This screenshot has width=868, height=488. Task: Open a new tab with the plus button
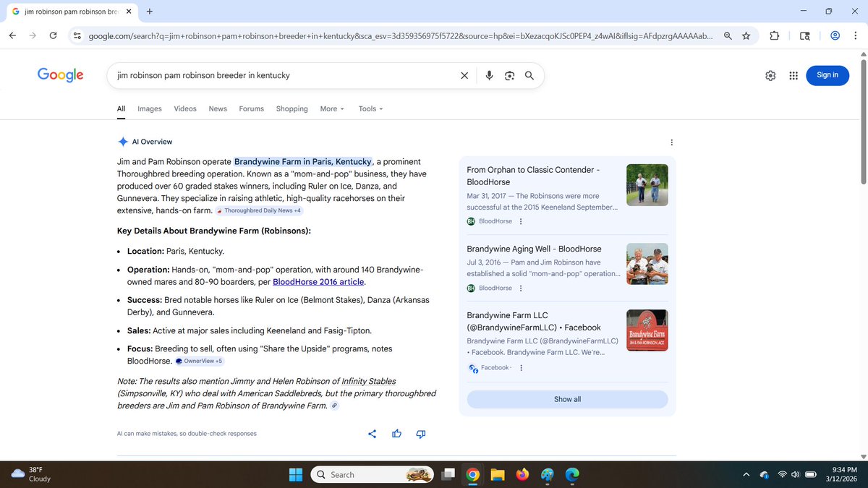pos(150,12)
